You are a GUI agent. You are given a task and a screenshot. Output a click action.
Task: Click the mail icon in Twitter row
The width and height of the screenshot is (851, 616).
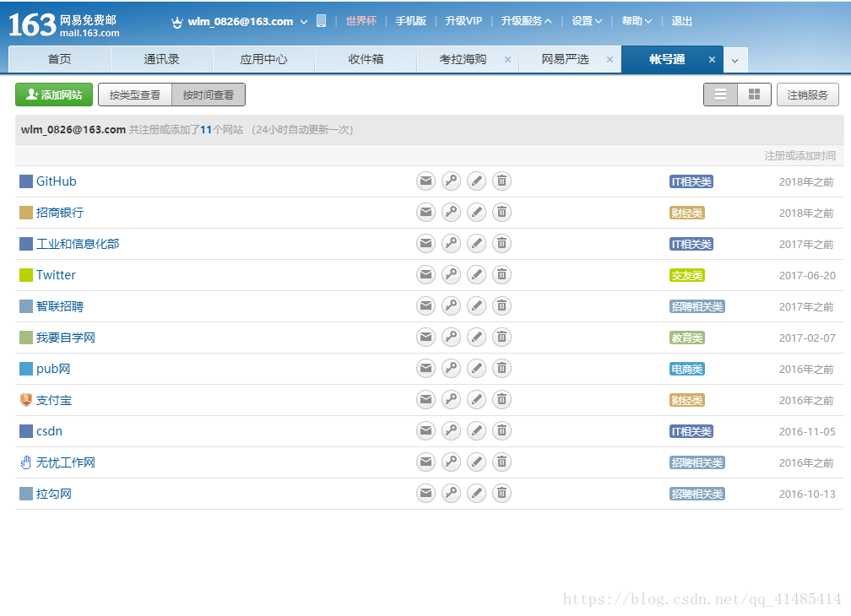[x=426, y=275]
